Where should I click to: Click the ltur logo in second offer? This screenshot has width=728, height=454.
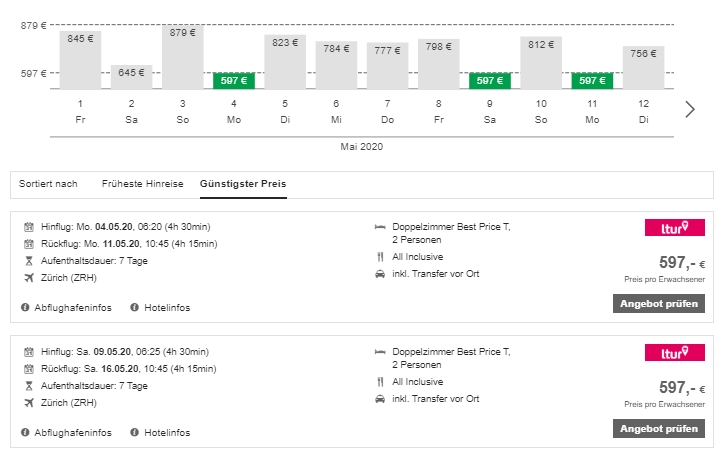click(x=667, y=353)
